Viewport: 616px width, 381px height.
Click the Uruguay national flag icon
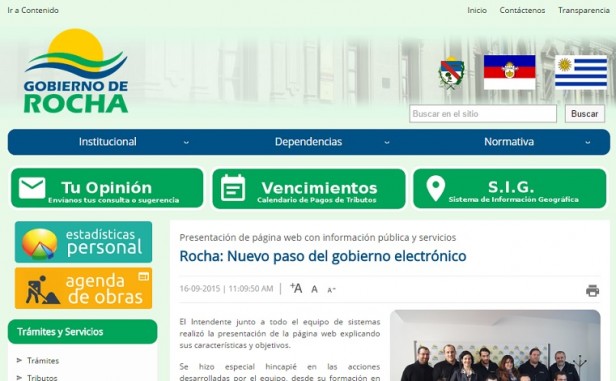coord(581,72)
